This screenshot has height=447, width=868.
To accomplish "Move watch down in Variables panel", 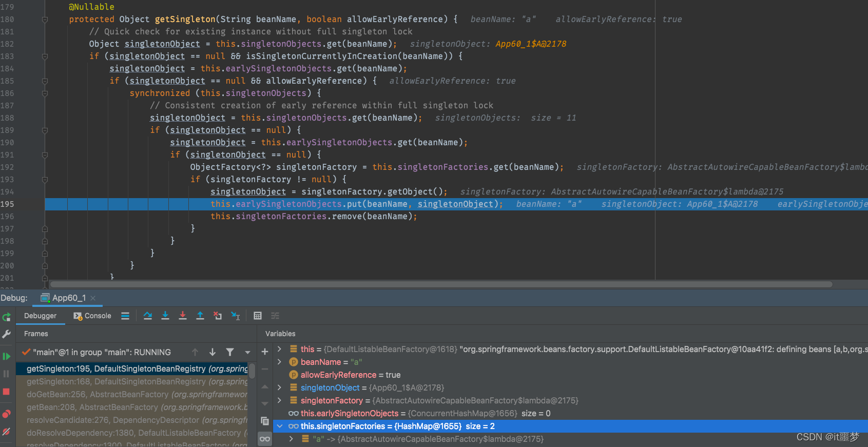I will (265, 404).
